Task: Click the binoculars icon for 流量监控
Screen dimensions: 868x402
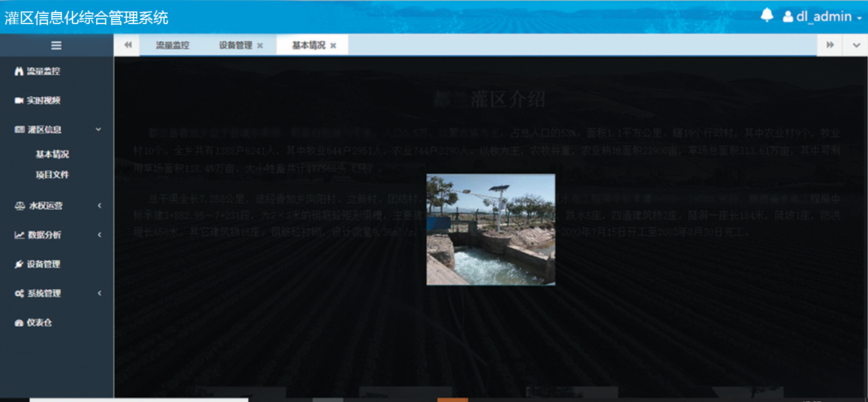Action: (19, 71)
